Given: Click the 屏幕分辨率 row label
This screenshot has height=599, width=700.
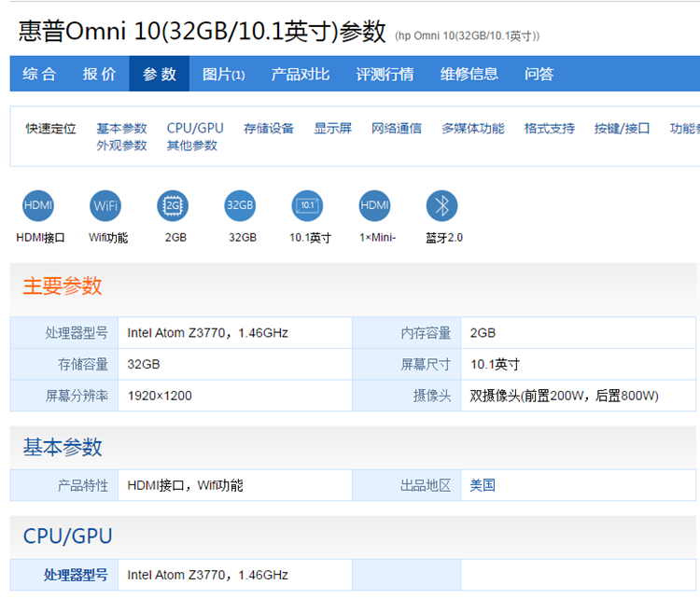Looking at the screenshot, I should click(x=77, y=396).
